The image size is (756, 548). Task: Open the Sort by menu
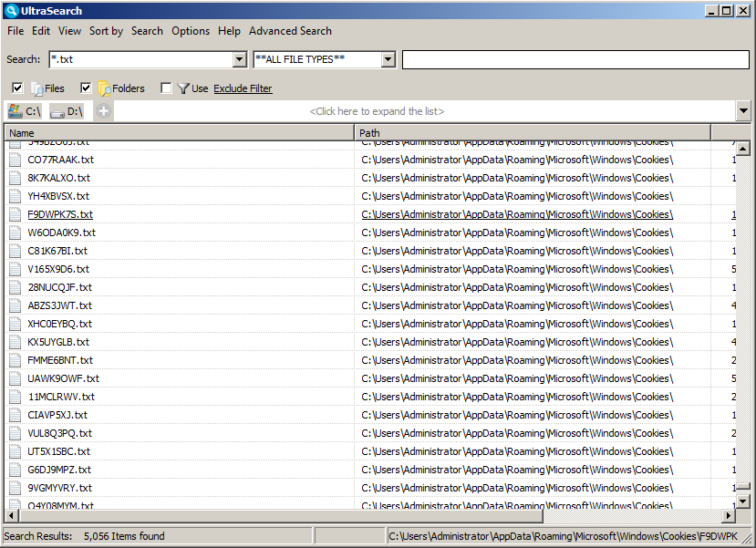(x=106, y=31)
